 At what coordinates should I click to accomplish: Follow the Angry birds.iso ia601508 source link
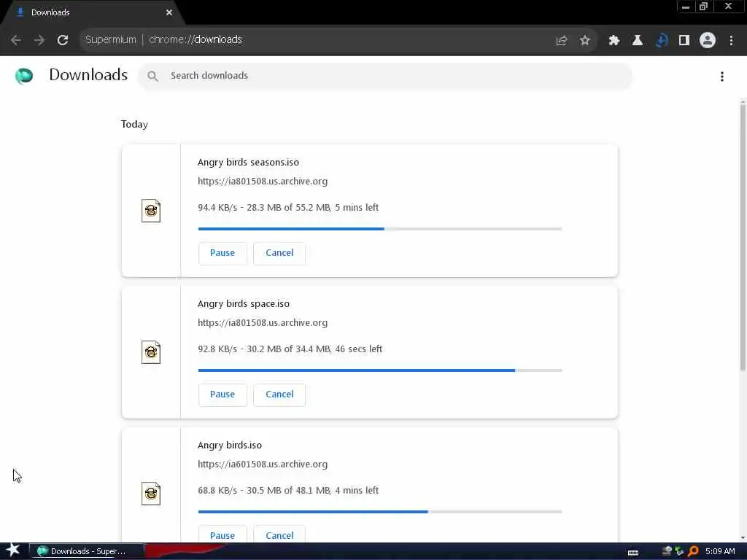tap(263, 464)
